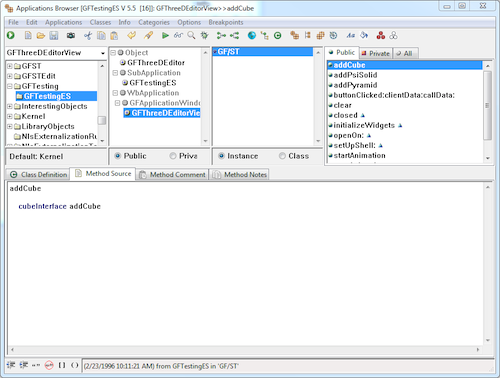The image size is (500, 378).
Task: Click the three red spheres icon
Action: (x=381, y=35)
